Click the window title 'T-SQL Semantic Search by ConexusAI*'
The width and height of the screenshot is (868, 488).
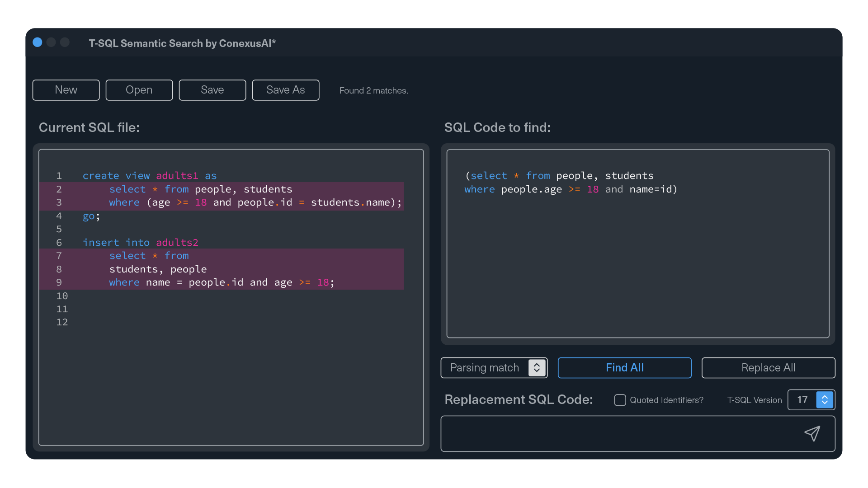coord(182,43)
